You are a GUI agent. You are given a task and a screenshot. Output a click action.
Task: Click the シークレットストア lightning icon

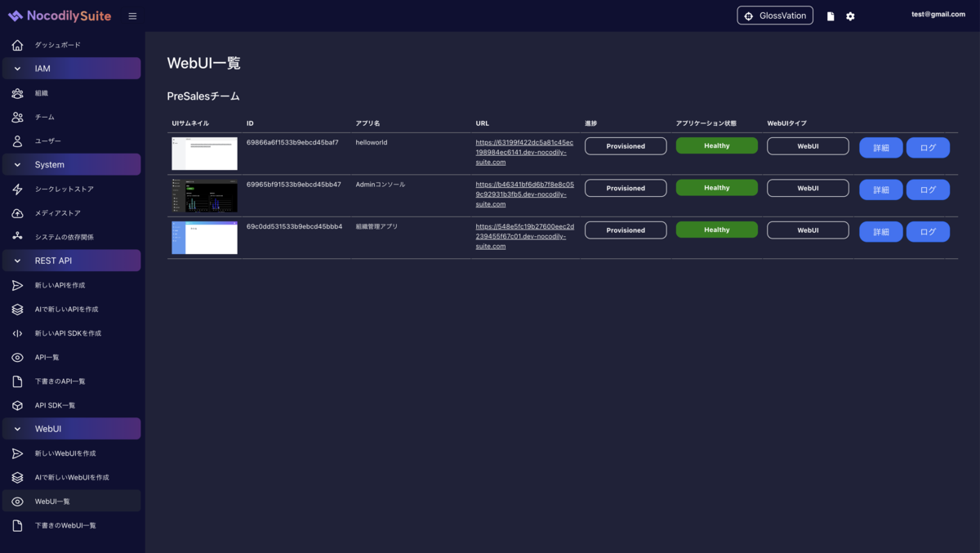click(17, 190)
